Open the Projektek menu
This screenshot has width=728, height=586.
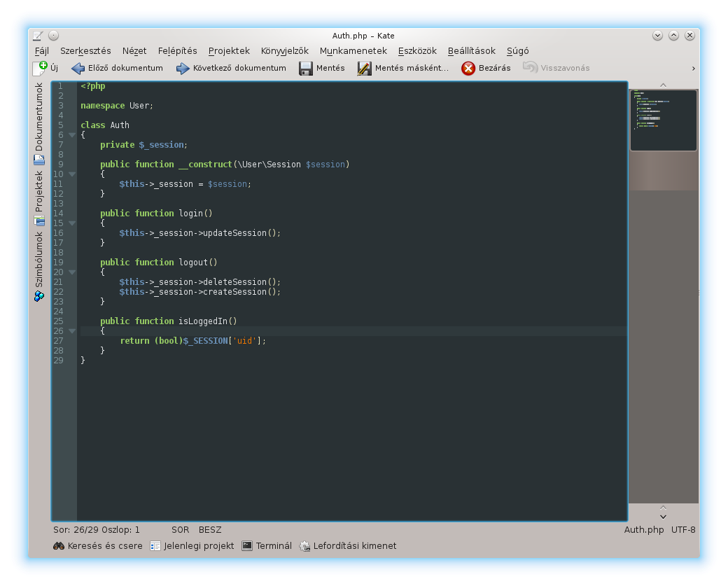coord(229,50)
